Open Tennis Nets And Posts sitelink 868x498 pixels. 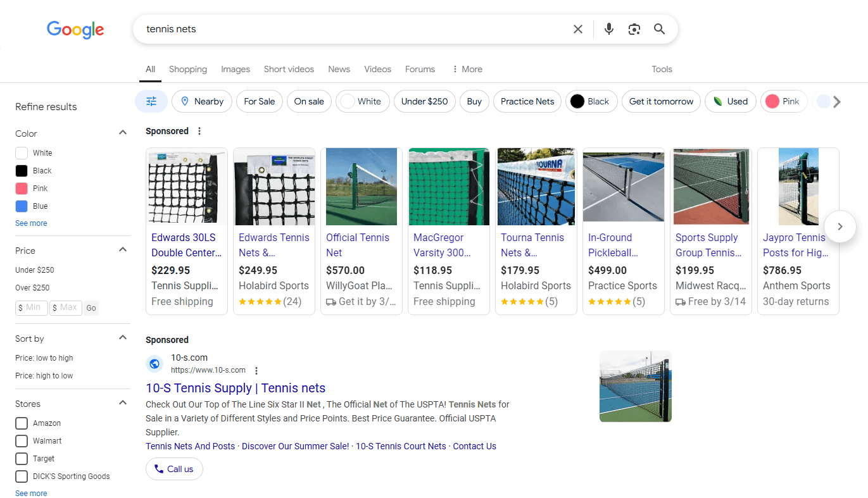[190, 446]
